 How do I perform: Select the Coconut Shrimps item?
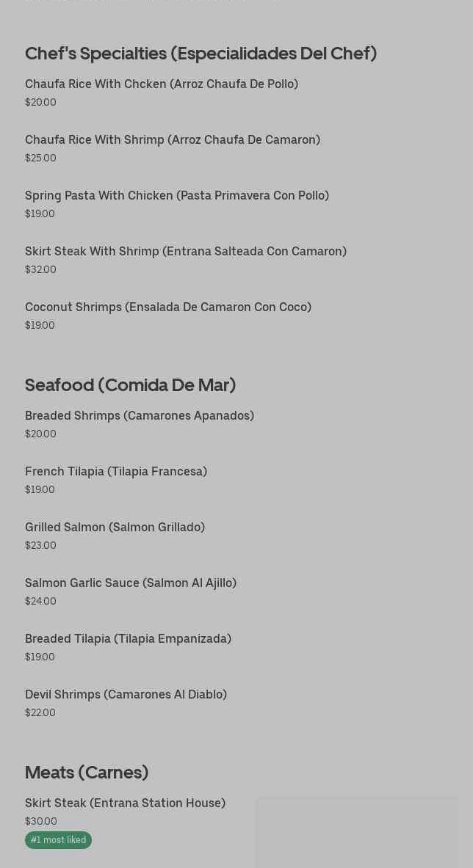168,307
